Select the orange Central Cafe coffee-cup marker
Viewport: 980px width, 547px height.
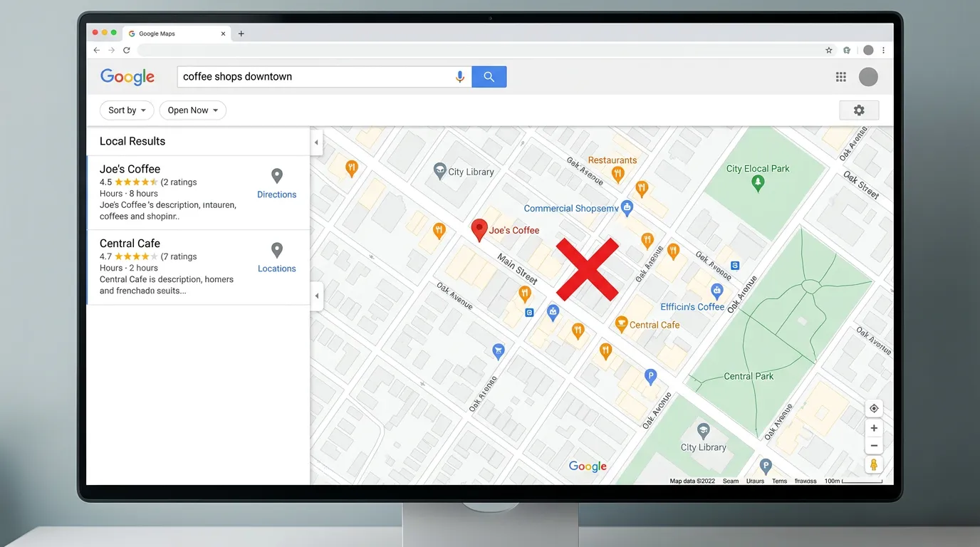click(621, 324)
